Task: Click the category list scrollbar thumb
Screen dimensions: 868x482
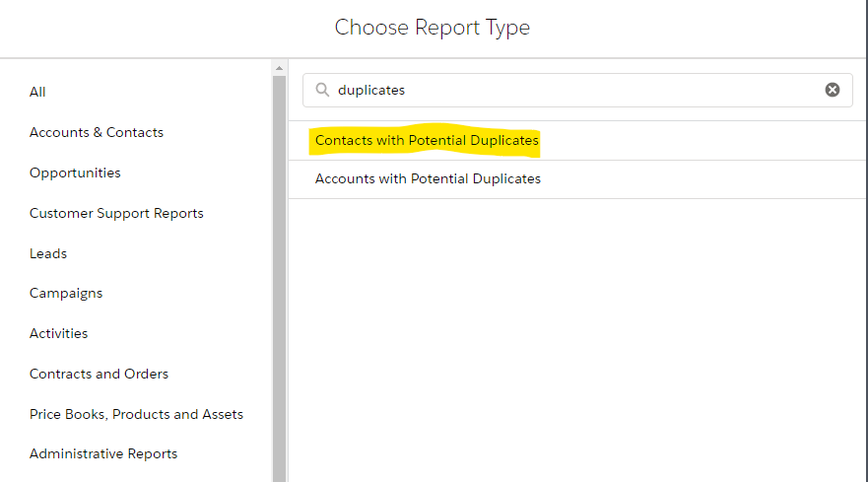Action: click(279, 276)
